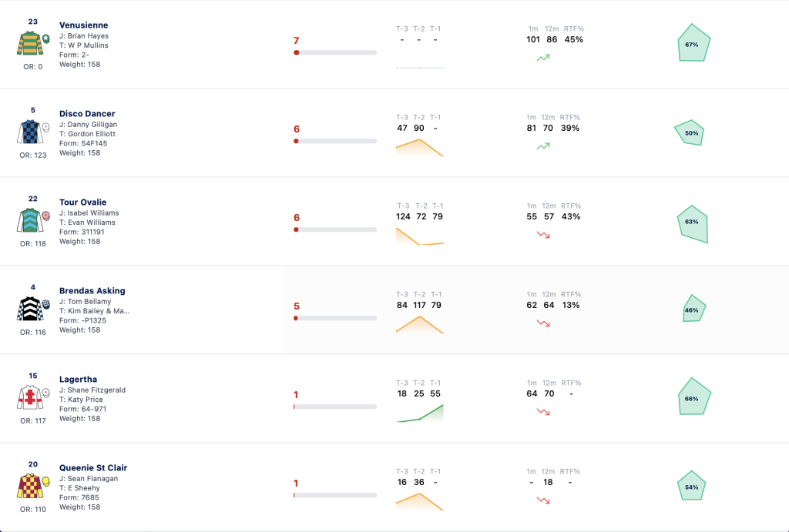This screenshot has width=789, height=532.
Task: Click Lagertha's green rising T-3 to T-1 sparkline
Action: [420, 413]
